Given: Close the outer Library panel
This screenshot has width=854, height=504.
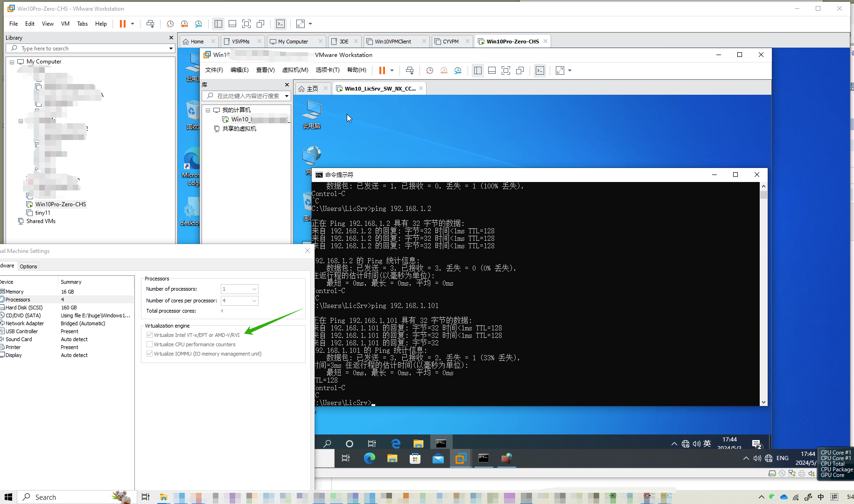Looking at the screenshot, I should (171, 38).
